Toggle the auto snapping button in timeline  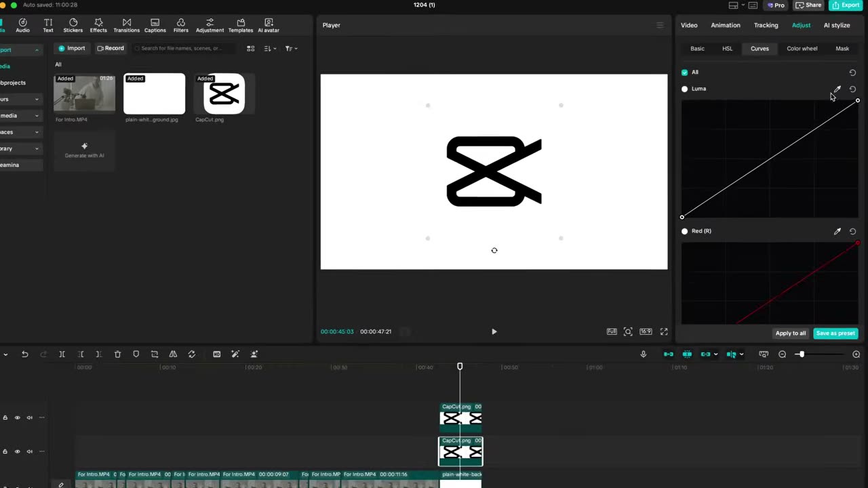(x=687, y=354)
